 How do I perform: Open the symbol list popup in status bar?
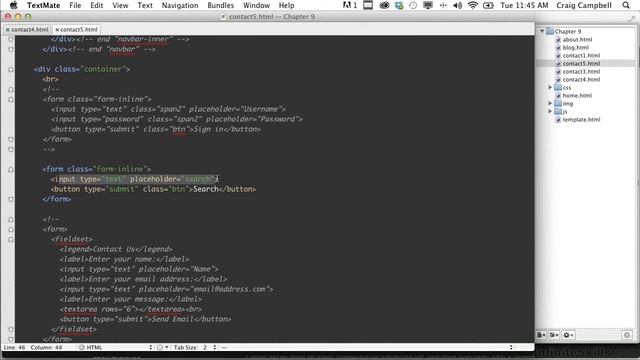(x=367, y=347)
